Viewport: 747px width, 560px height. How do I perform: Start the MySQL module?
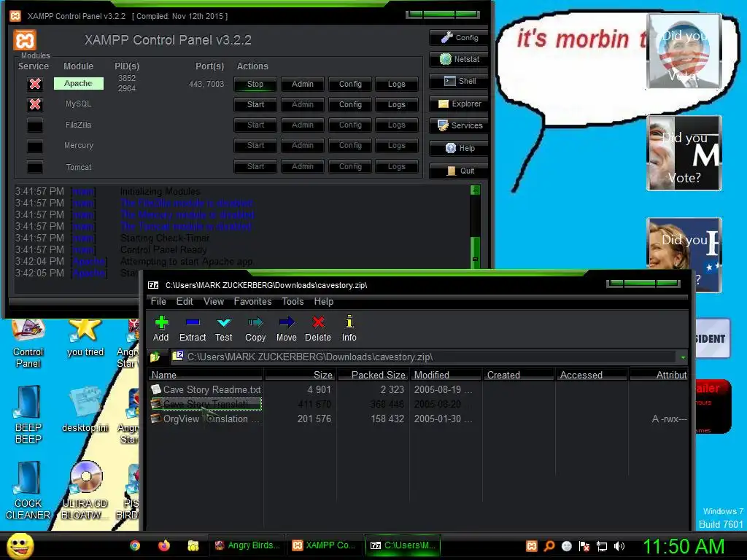[x=255, y=104]
